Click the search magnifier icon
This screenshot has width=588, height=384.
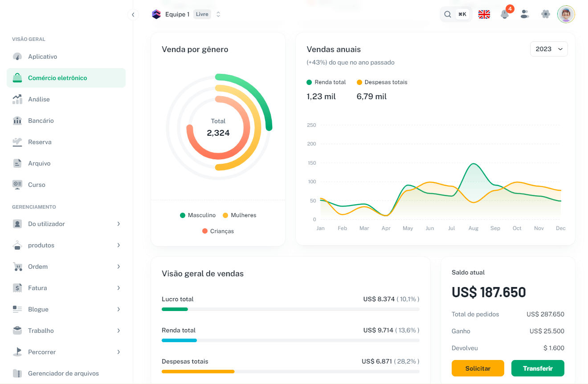[x=448, y=14]
